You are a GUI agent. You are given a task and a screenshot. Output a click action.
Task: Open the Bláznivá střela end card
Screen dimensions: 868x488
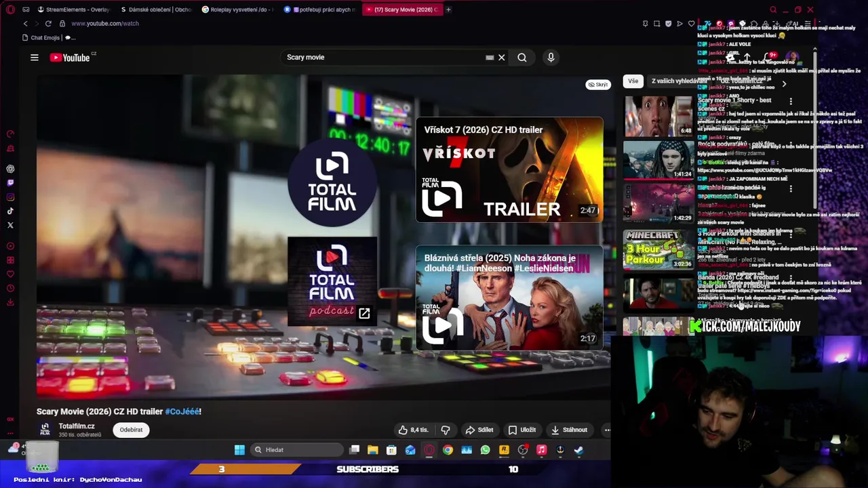click(x=509, y=298)
